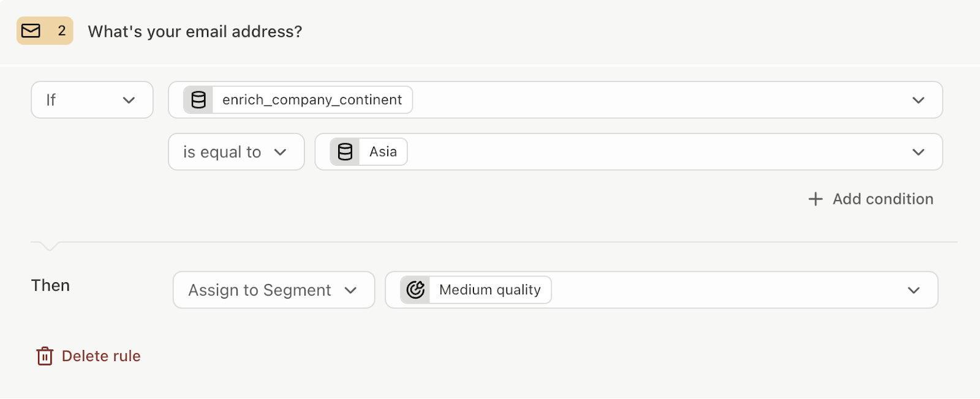This screenshot has height=399, width=980.
Task: Click the email envelope icon
Action: (31, 31)
